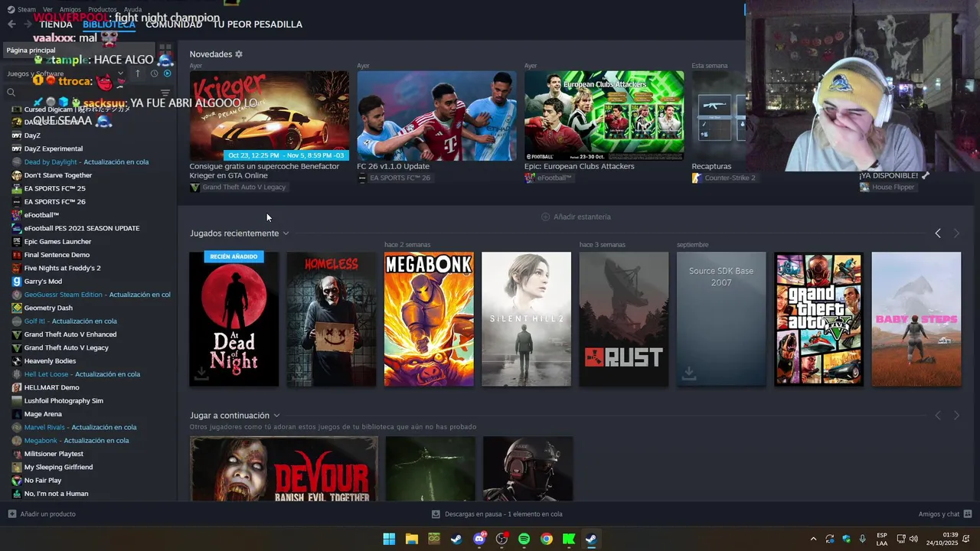Click the Añadir un producto plus icon
Image resolution: width=980 pixels, height=551 pixels.
coord(11,514)
